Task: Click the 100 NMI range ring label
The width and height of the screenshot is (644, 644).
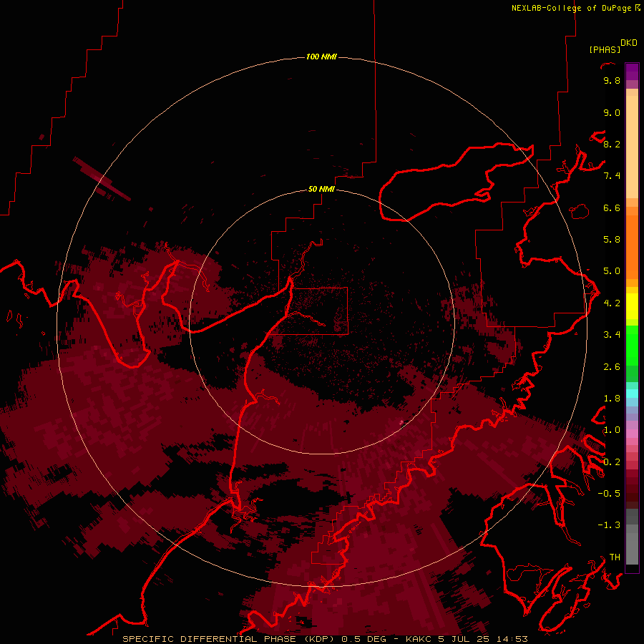Action: tap(321, 57)
